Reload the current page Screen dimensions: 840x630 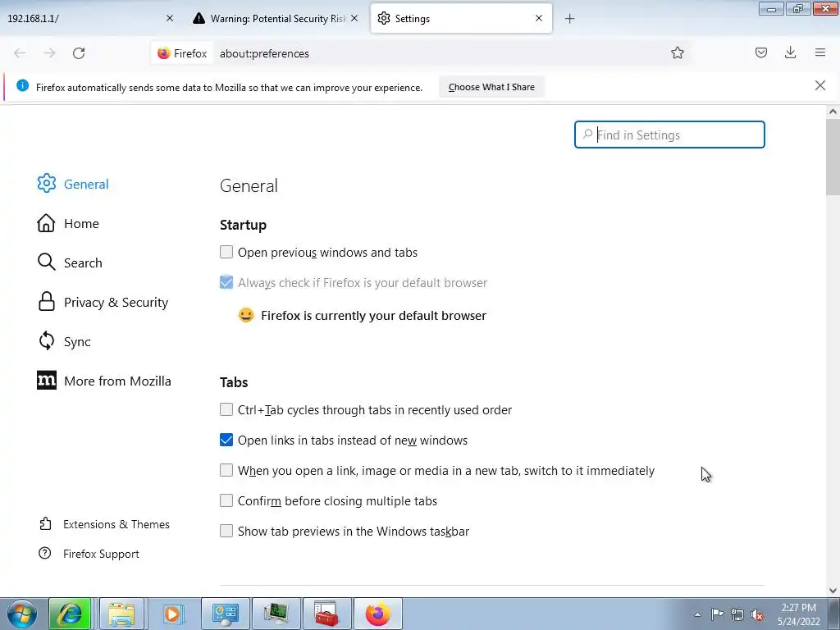pyautogui.click(x=79, y=53)
